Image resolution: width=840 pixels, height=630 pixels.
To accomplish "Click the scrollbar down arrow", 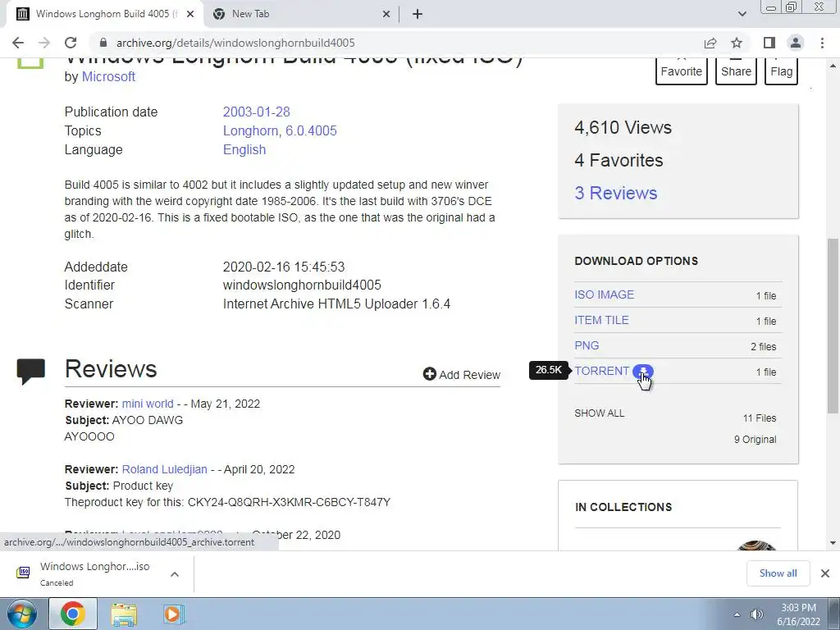I will click(833, 543).
